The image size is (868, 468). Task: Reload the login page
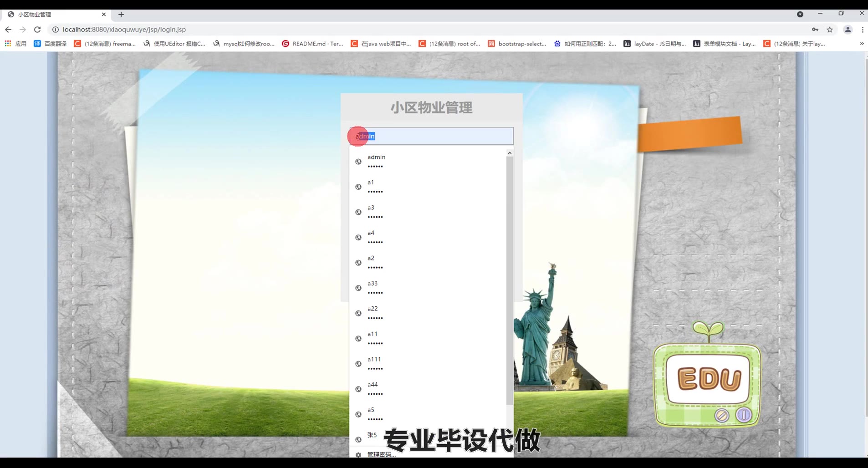pyautogui.click(x=37, y=30)
